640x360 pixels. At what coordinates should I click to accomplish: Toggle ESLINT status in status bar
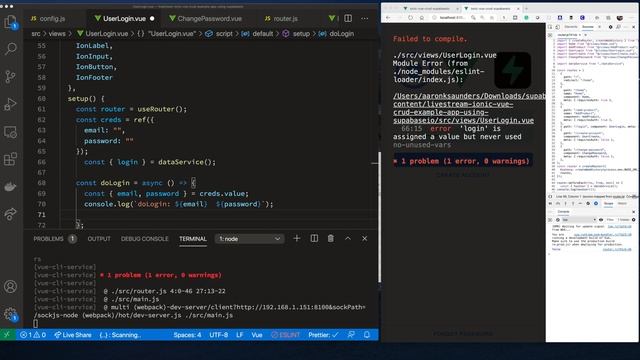tap(286, 335)
